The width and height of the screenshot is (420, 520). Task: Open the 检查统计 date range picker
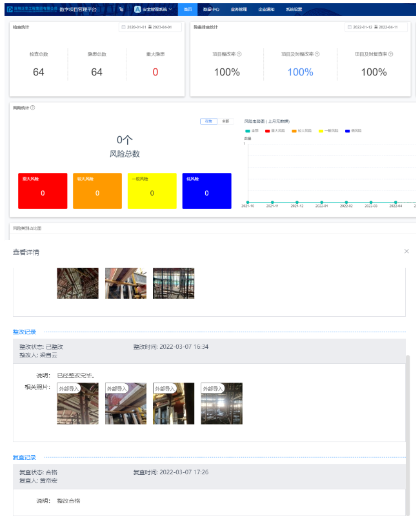(x=151, y=27)
